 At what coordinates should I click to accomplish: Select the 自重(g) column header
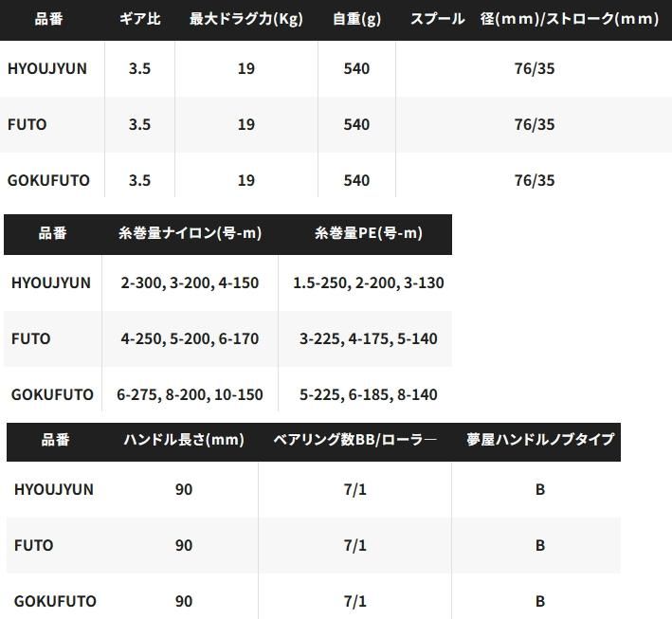click(x=356, y=19)
